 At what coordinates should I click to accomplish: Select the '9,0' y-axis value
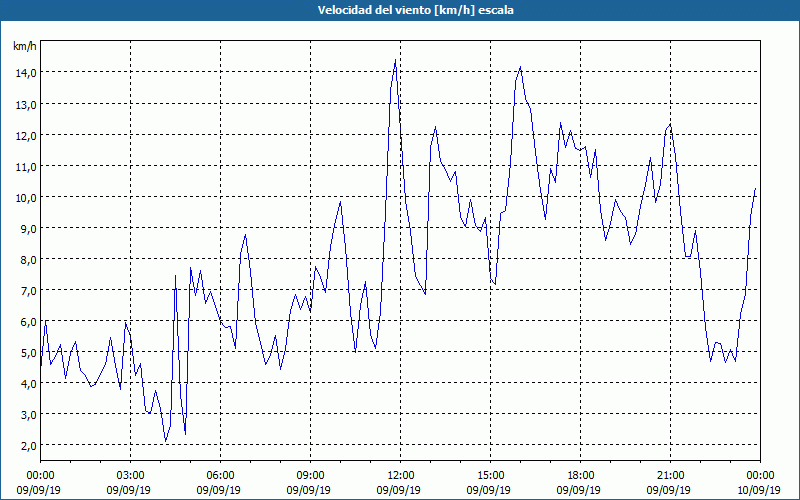click(28, 229)
